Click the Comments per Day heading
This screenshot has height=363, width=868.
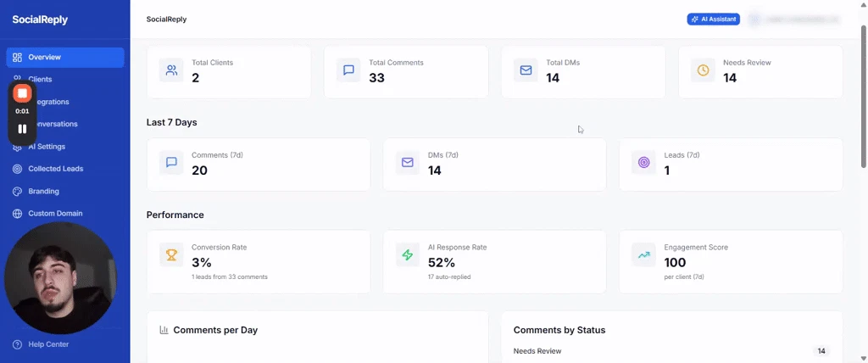(215, 330)
